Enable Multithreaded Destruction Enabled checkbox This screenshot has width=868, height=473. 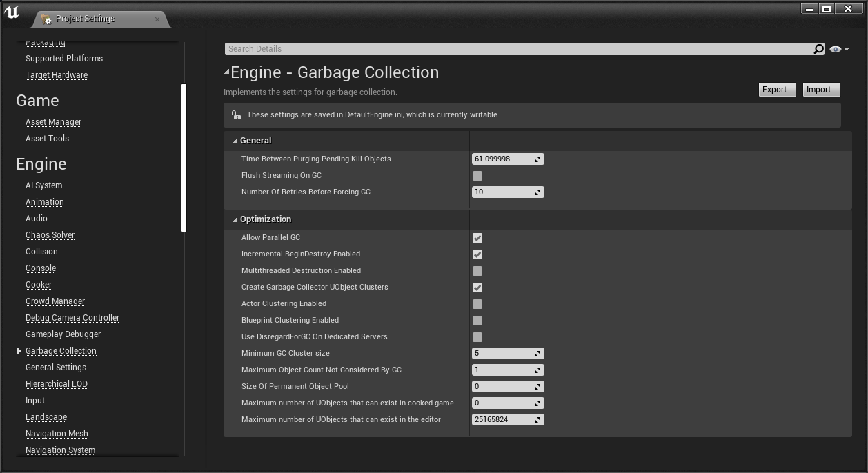[477, 271]
